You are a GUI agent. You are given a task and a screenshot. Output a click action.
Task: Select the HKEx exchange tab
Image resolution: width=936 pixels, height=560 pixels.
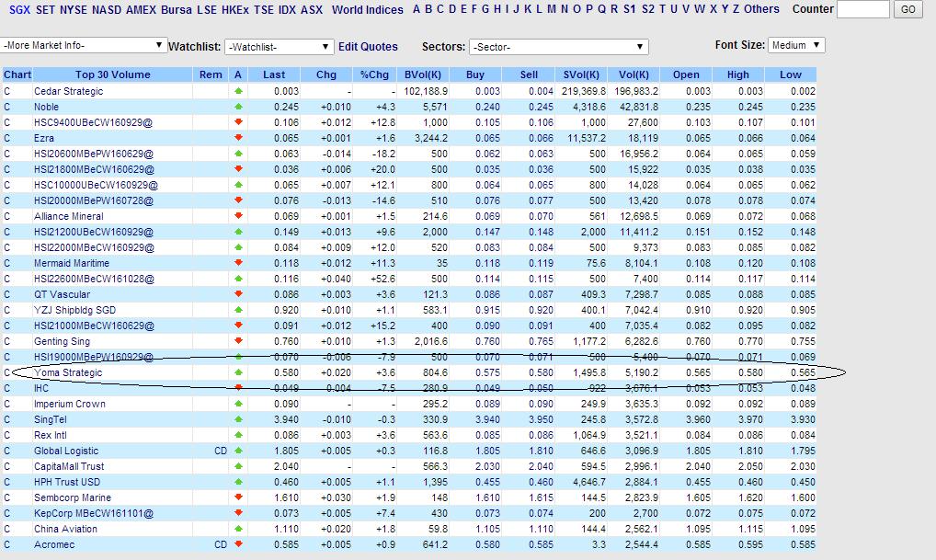point(235,9)
